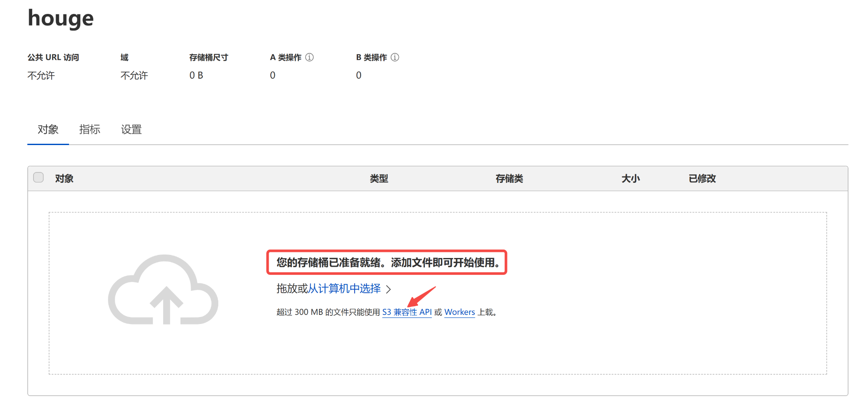Open the 指标 tab
Screen dimensions: 868x400
coord(90,129)
